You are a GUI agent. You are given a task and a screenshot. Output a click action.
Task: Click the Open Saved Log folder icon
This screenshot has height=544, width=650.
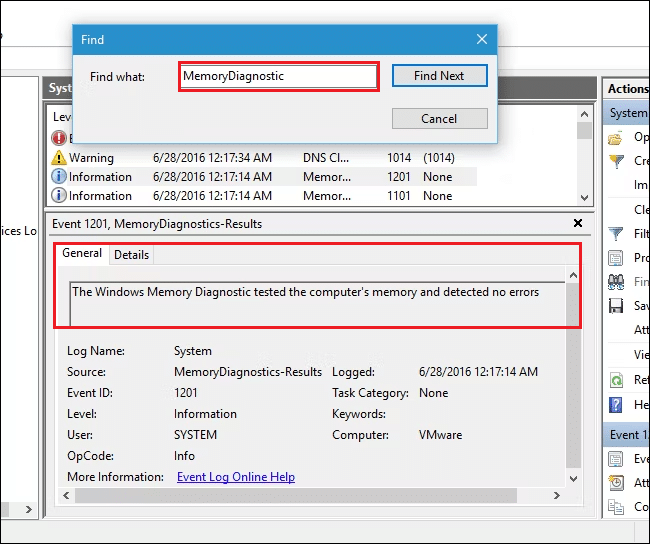coord(616,137)
